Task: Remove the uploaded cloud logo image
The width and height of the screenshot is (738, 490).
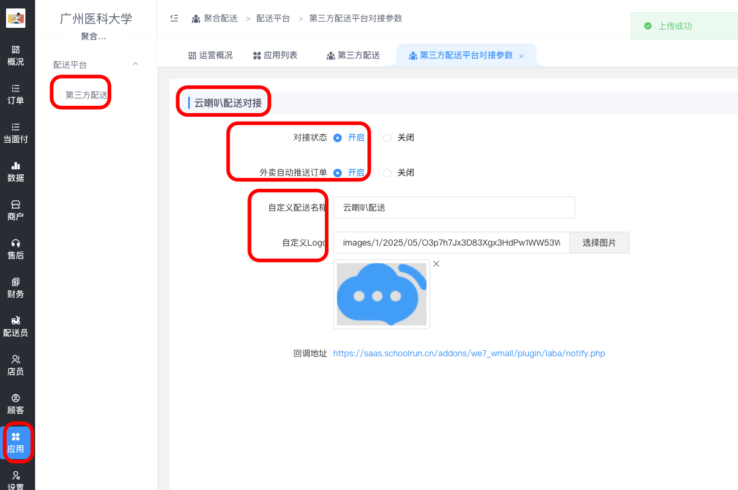Action: (x=436, y=263)
